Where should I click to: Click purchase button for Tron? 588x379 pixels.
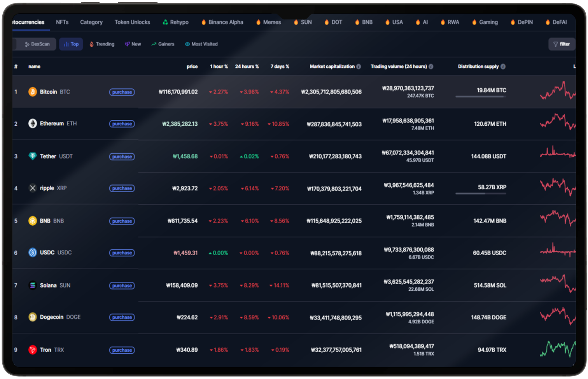tap(122, 350)
